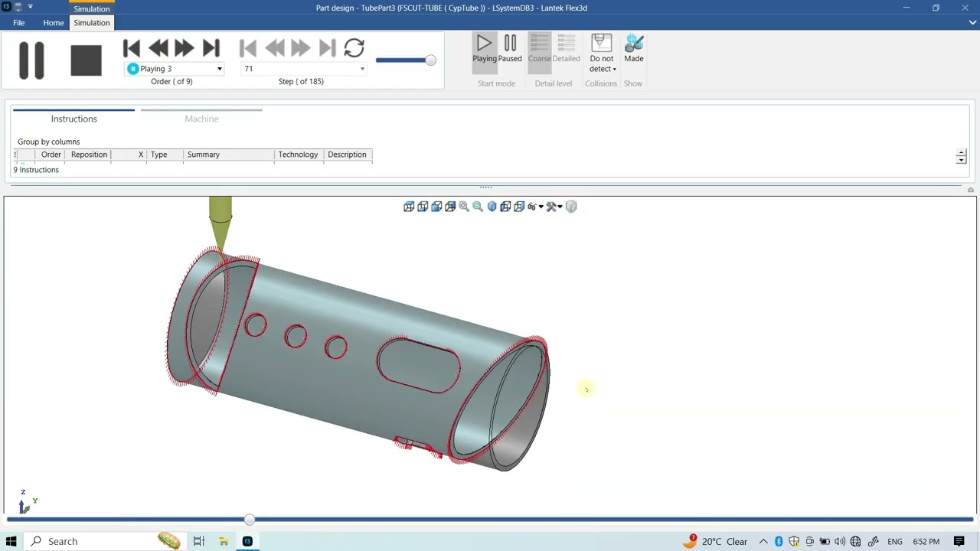This screenshot has width=980, height=551.
Task: Click the panel size spinner arrows at right
Action: point(961,156)
